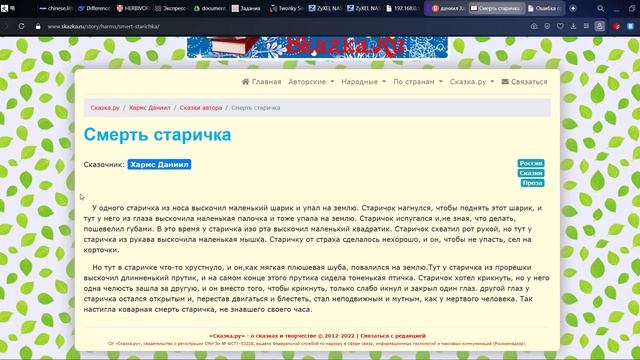The width and height of the screenshot is (640, 360).
Task: Click the Смерть старичка breadcrumb text
Action: click(256, 108)
